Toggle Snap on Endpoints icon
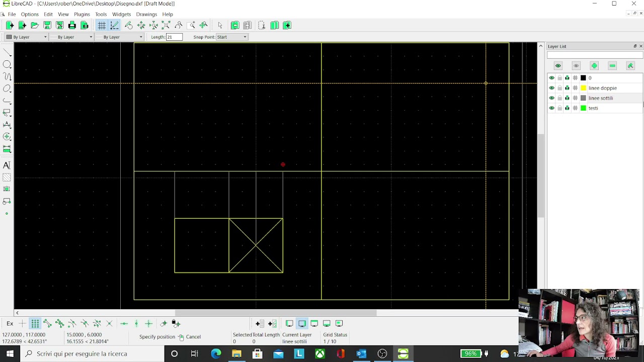 click(47, 323)
